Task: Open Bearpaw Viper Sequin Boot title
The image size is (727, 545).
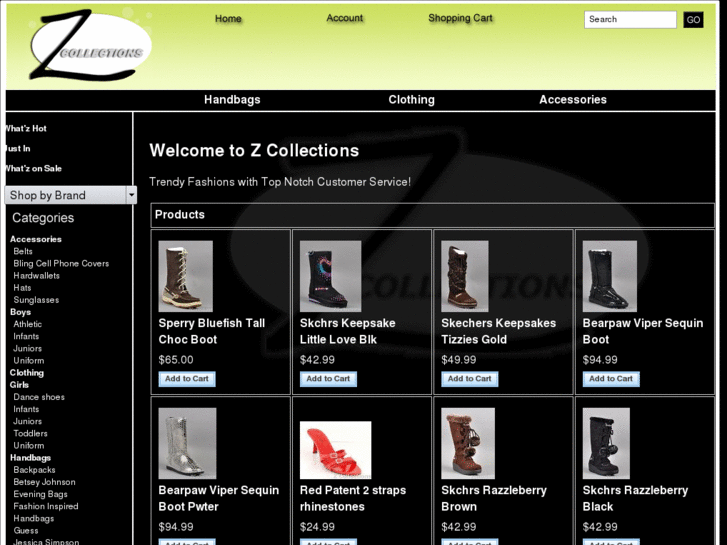Action: click(x=643, y=331)
